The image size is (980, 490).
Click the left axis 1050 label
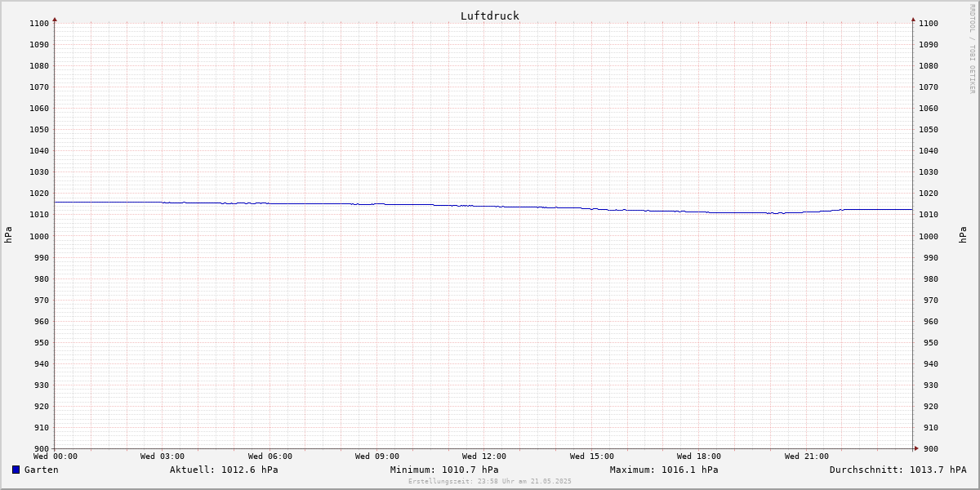39,129
